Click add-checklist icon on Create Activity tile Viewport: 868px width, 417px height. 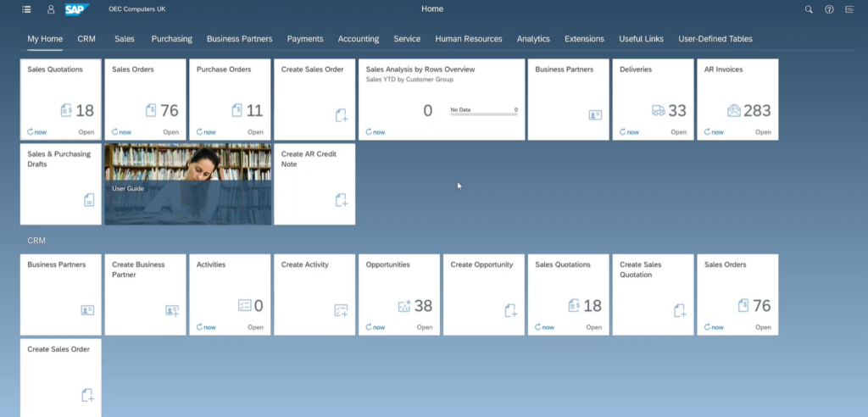pyautogui.click(x=341, y=311)
